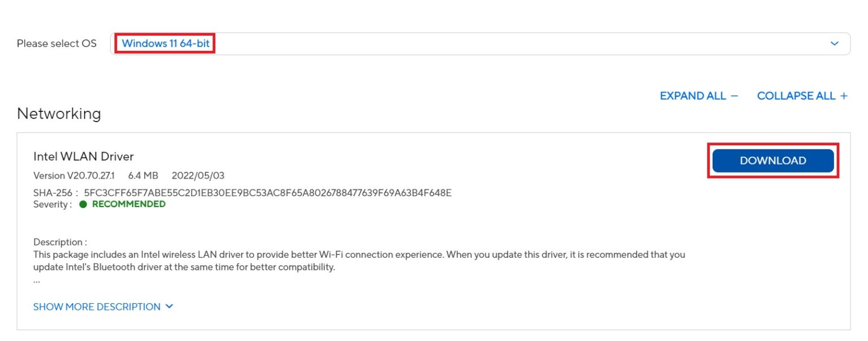
Task: Click the Networking section heading
Action: point(59,114)
